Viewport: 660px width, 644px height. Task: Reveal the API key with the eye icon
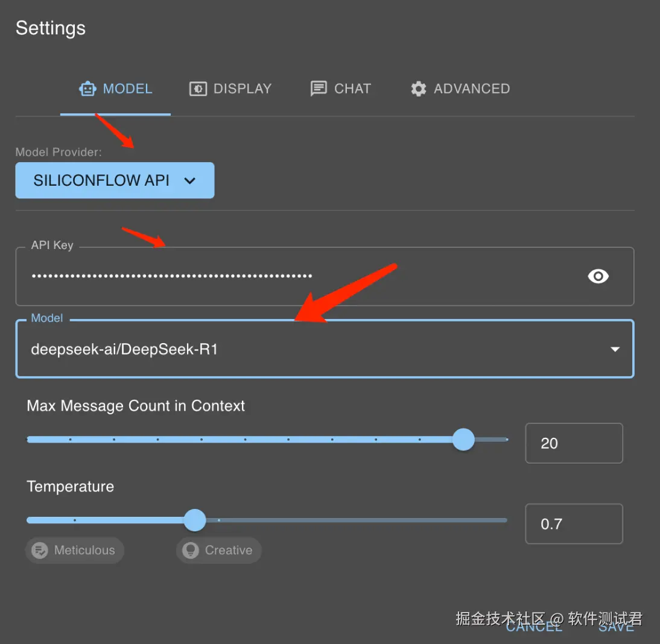click(598, 276)
